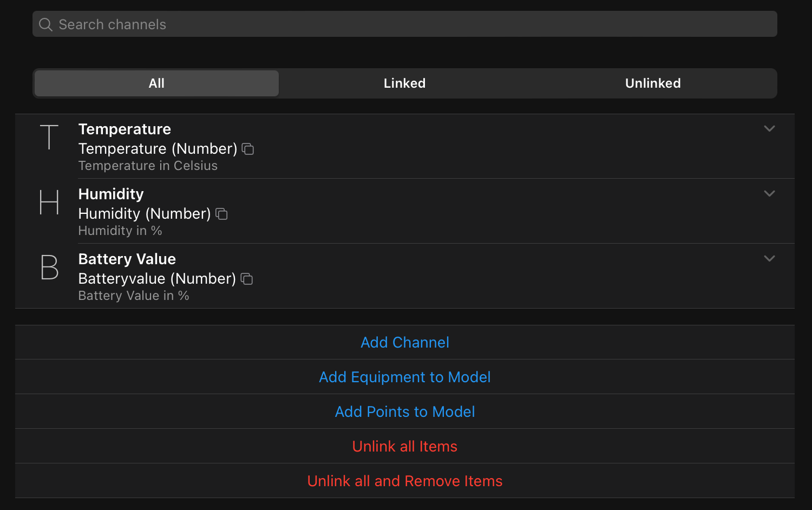Select the All filter segment
812x510 pixels.
(156, 83)
